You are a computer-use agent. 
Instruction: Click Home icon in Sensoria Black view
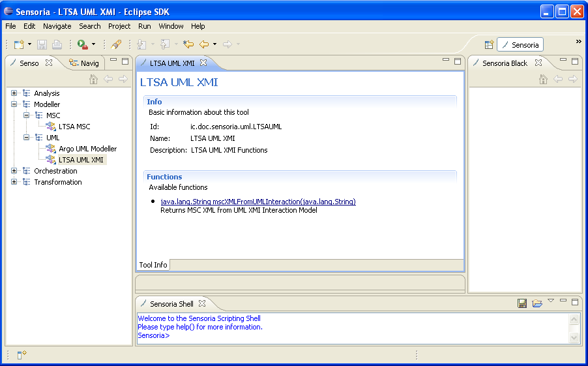(x=543, y=79)
